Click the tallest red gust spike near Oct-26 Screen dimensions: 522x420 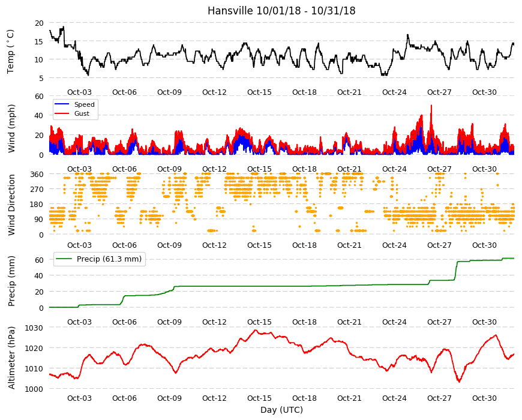[431, 106]
